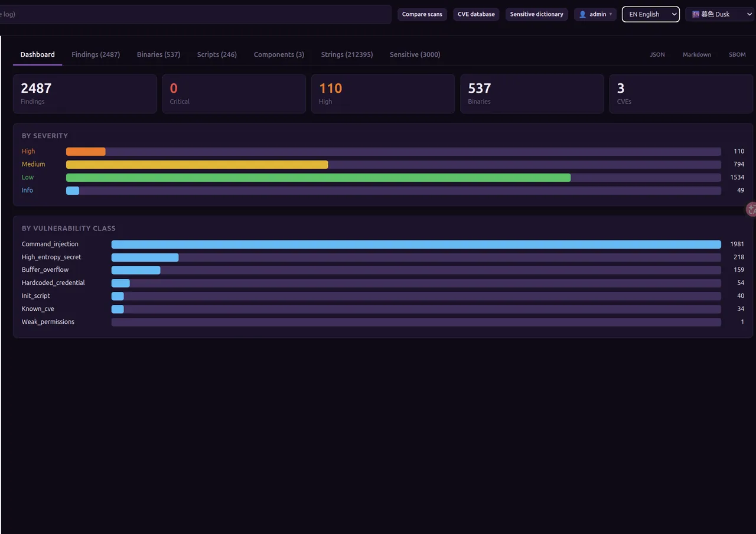The width and height of the screenshot is (756, 534).
Task: Click the Command_injection class label
Action: pyautogui.click(x=50, y=244)
